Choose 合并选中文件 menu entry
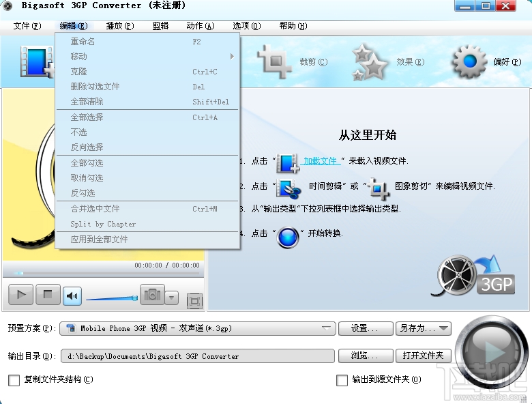 [x=147, y=209]
